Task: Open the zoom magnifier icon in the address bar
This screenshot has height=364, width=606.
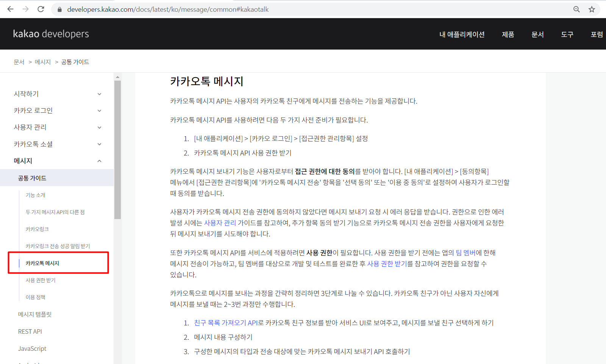Action: coord(576,9)
